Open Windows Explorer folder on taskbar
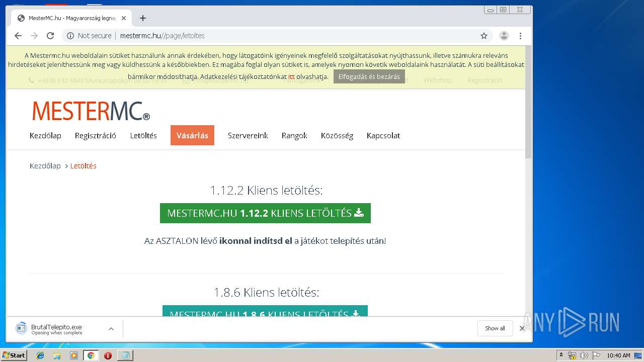 point(57,355)
